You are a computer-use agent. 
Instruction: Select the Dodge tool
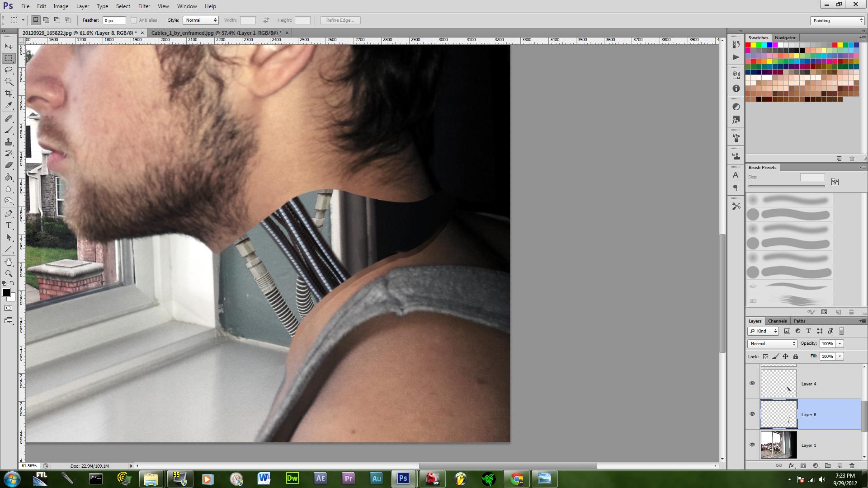[9, 201]
